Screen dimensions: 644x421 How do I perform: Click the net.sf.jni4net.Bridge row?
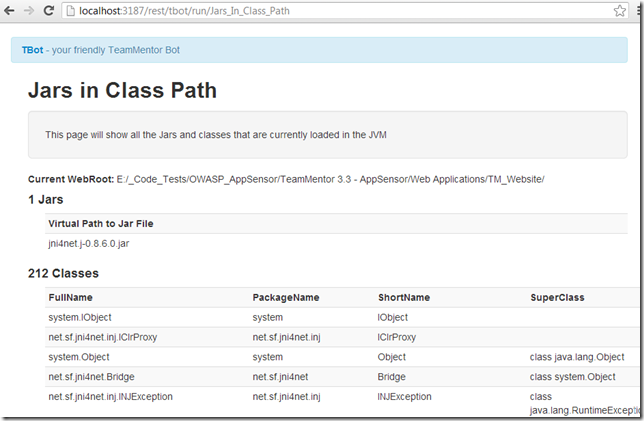pos(92,377)
